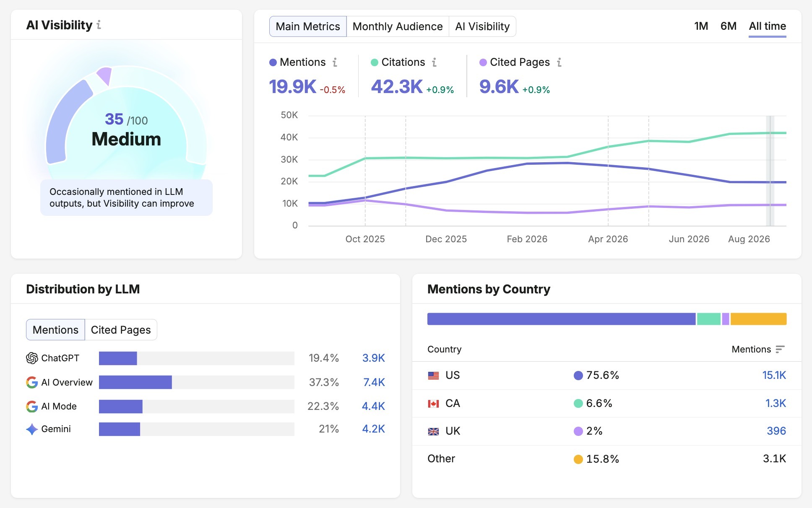The image size is (812, 508).
Task: Open the ChatGPT 3.9K mentions link
Action: pyautogui.click(x=373, y=358)
